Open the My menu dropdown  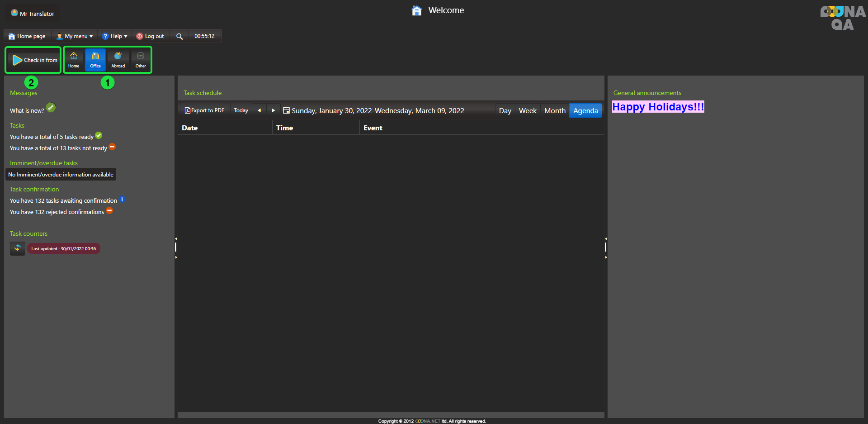75,36
